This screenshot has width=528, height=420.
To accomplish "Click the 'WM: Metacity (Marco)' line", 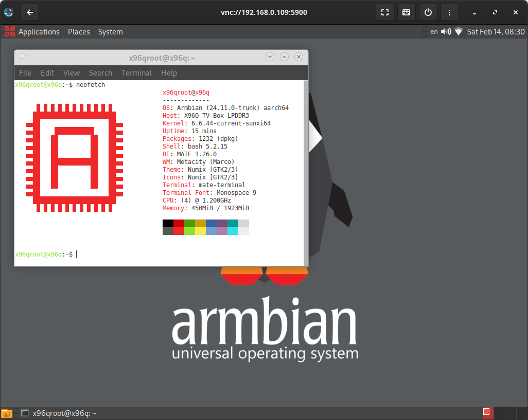I will tap(198, 162).
